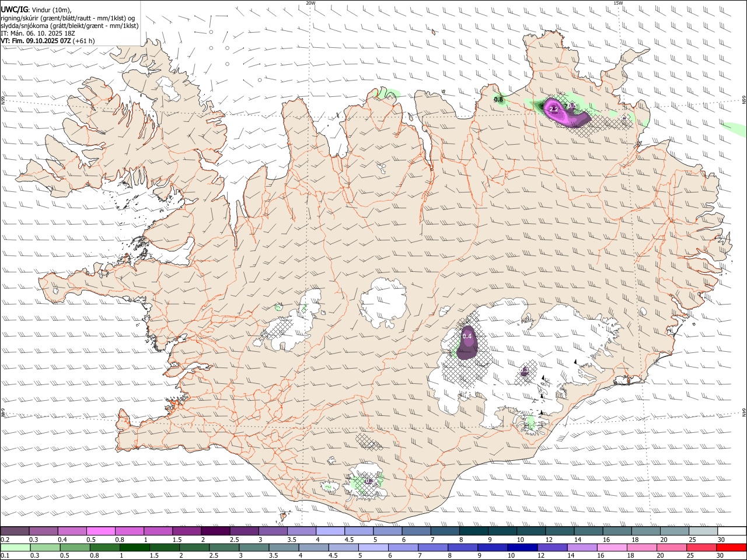Screen dimensions: 747x560
Task: Click the 2.2 value in northeast snowfall area
Action: [x=554, y=109]
